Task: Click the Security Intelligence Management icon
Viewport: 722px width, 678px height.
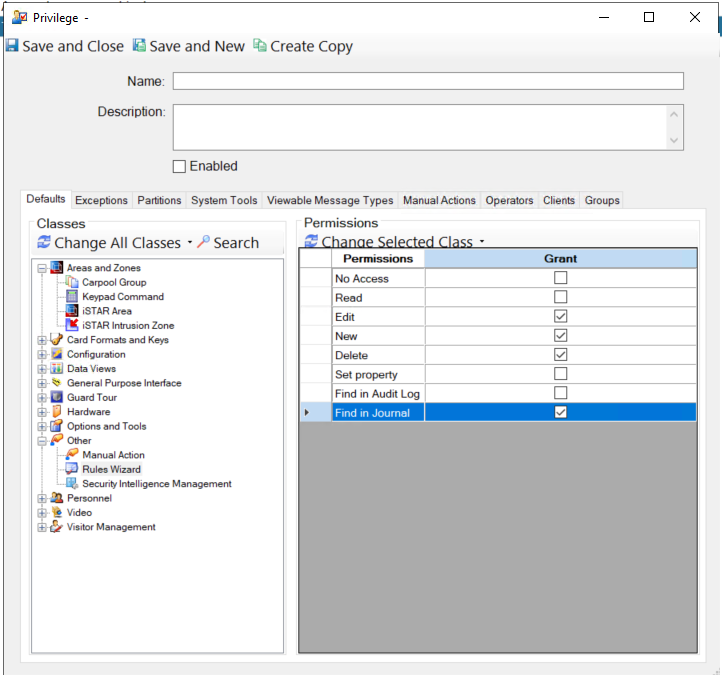Action: [72, 484]
